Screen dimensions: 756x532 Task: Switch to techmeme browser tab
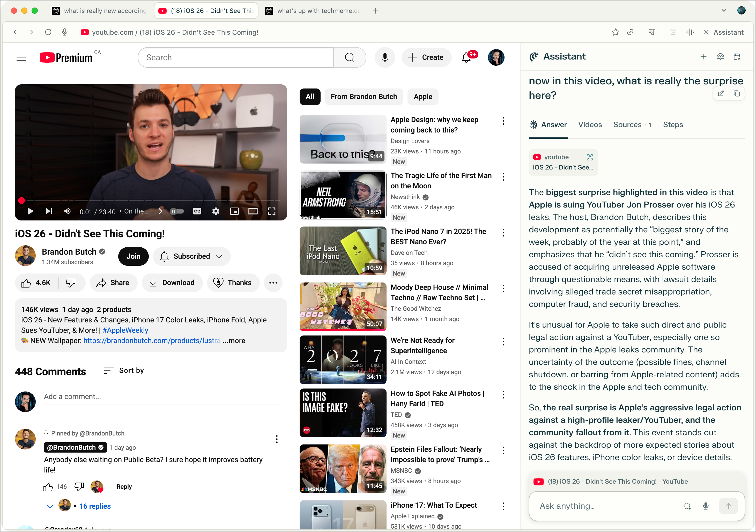tap(313, 11)
